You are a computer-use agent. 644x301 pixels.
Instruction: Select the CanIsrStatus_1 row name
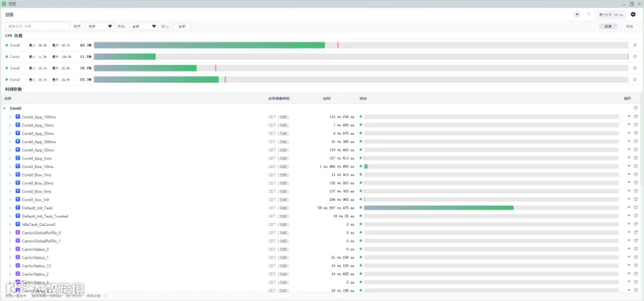coord(35,257)
